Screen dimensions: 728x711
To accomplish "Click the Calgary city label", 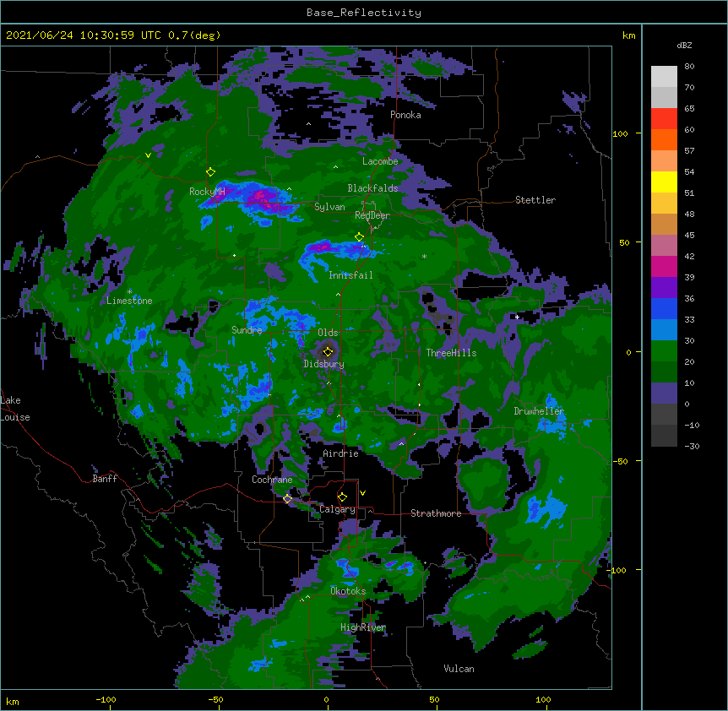I will tap(337, 509).
